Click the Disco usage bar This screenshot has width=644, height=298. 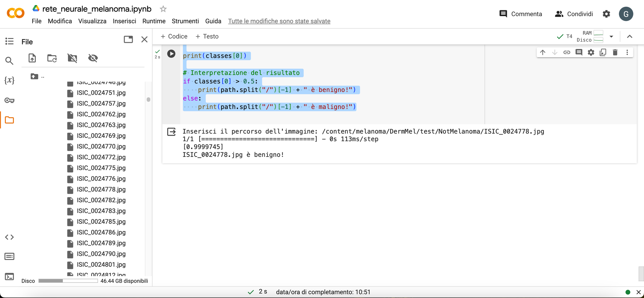pyautogui.click(x=68, y=281)
